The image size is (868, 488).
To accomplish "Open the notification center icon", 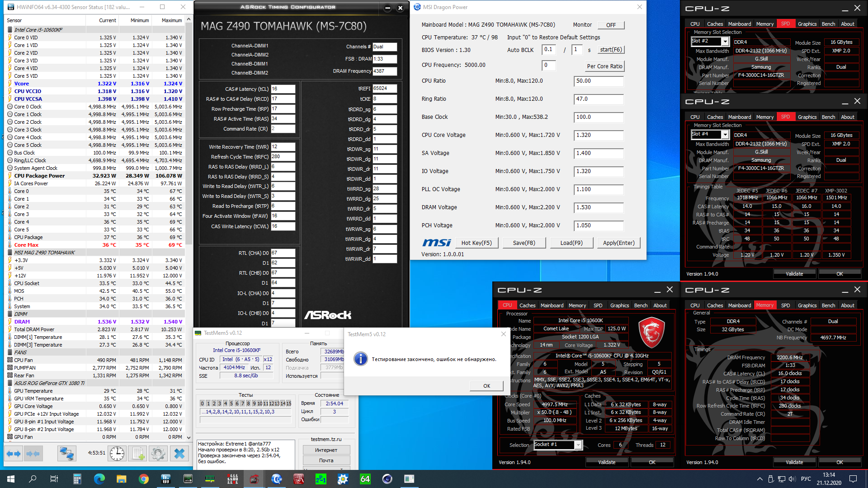I will [x=853, y=479].
